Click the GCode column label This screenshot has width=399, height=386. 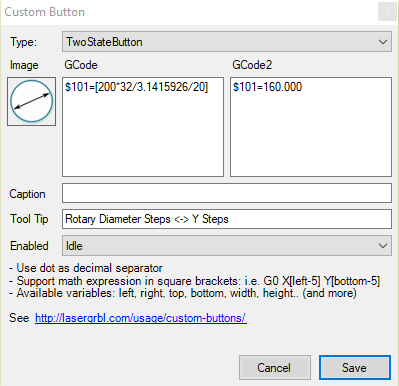pos(81,65)
